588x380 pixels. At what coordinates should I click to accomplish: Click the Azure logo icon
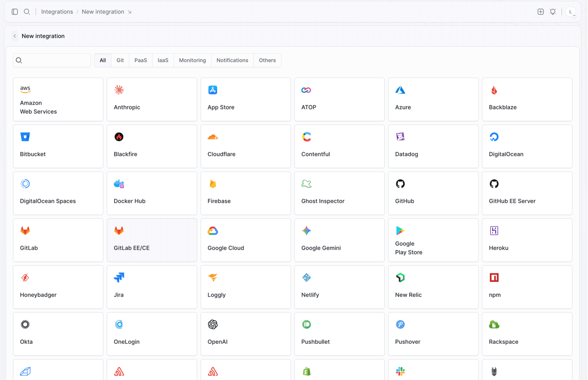click(400, 90)
